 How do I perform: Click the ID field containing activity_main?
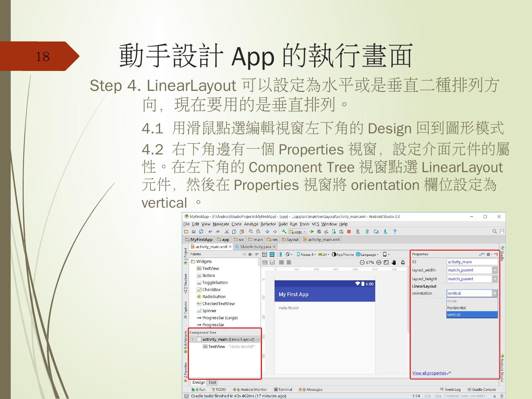(x=472, y=262)
